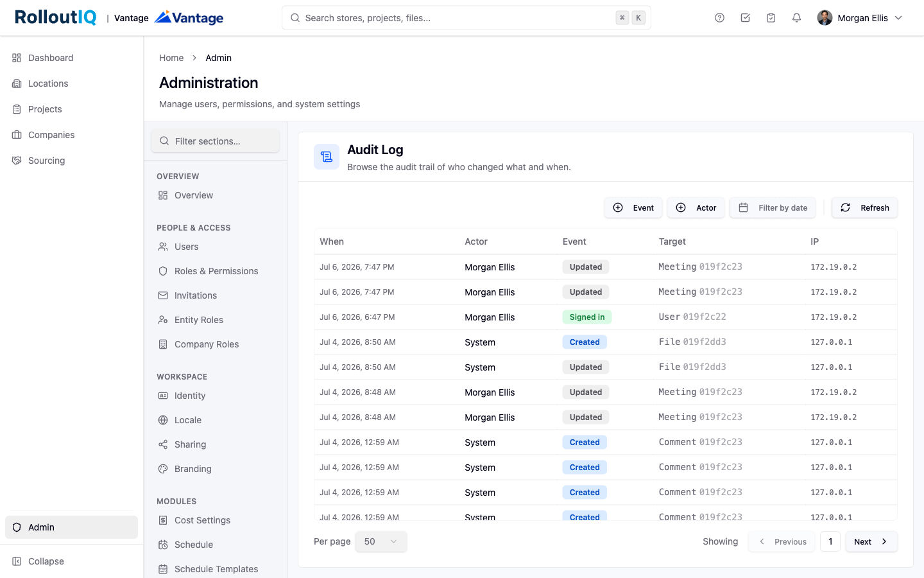The width and height of the screenshot is (924, 578).
Task: Click the Roles & Permissions shield icon
Action: (163, 271)
